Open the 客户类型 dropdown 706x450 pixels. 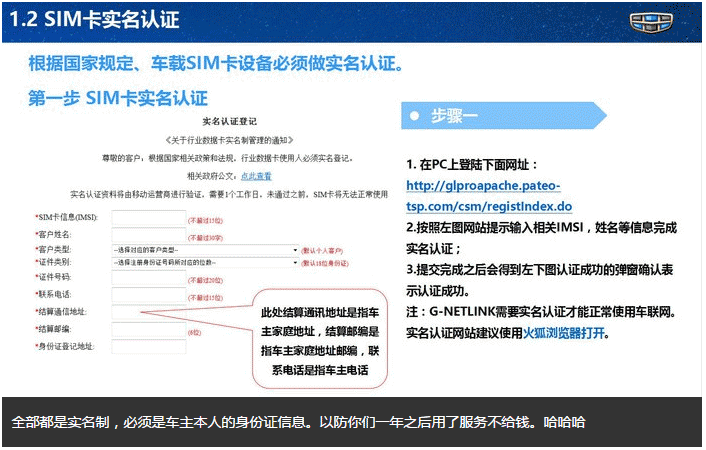tap(204, 249)
